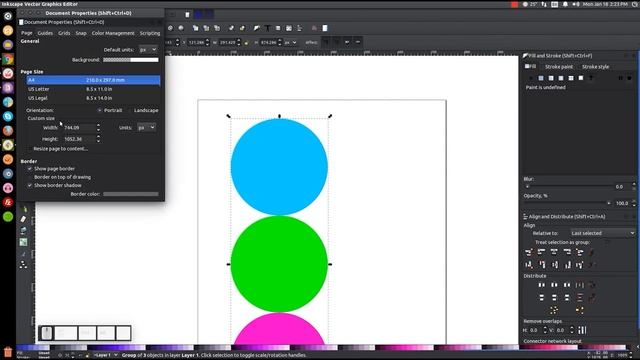This screenshot has width=640, height=360.
Task: Open Fill and Stroke toolbar icon
Action: (x=256, y=28)
